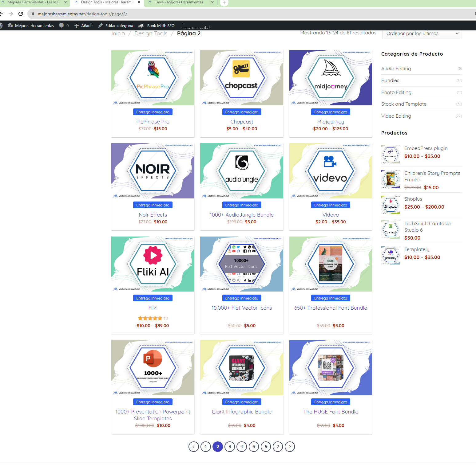This screenshot has height=470, width=476.
Task: Click TechSmith Camtasia Studio 6 link
Action: click(427, 227)
